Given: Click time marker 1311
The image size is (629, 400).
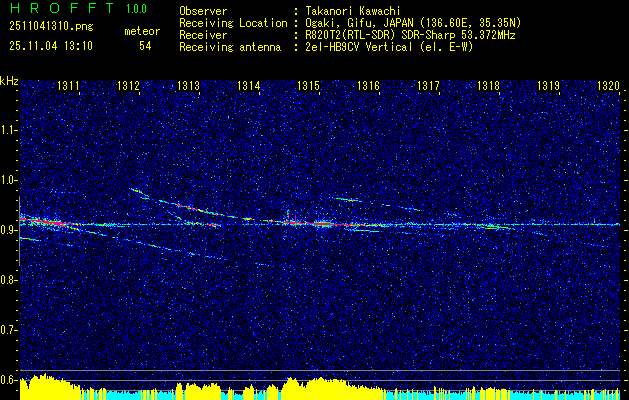Looking at the screenshot, I should [x=68, y=85].
